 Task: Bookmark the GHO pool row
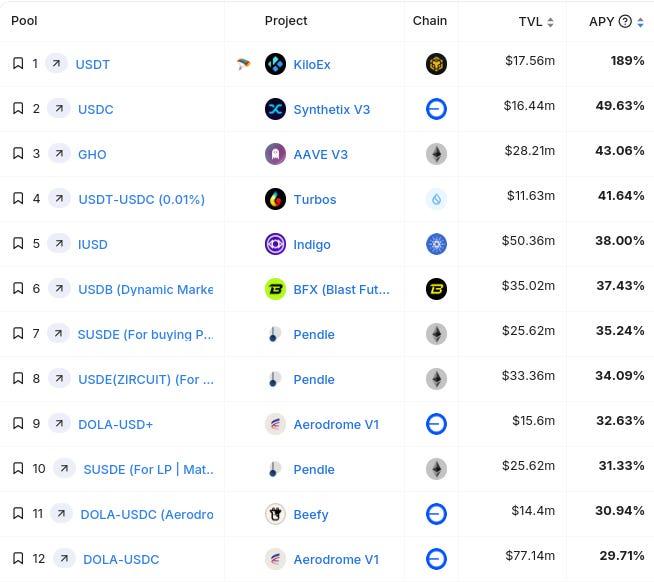tap(17, 154)
